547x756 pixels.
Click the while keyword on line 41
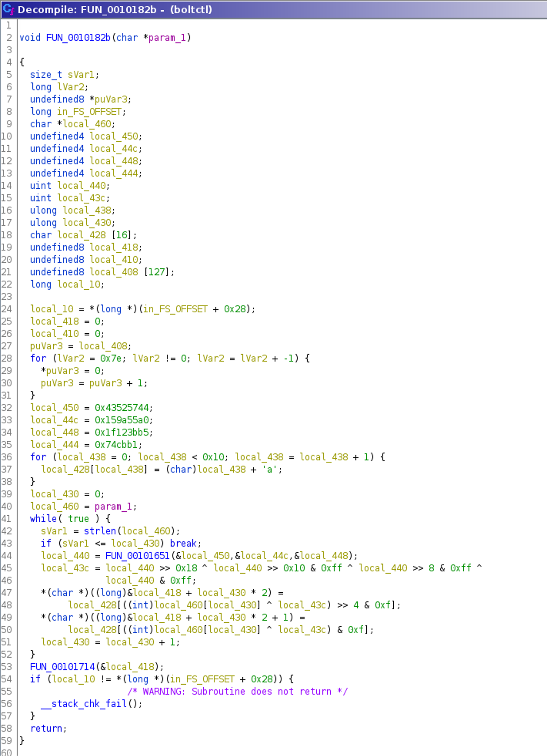(x=43, y=519)
